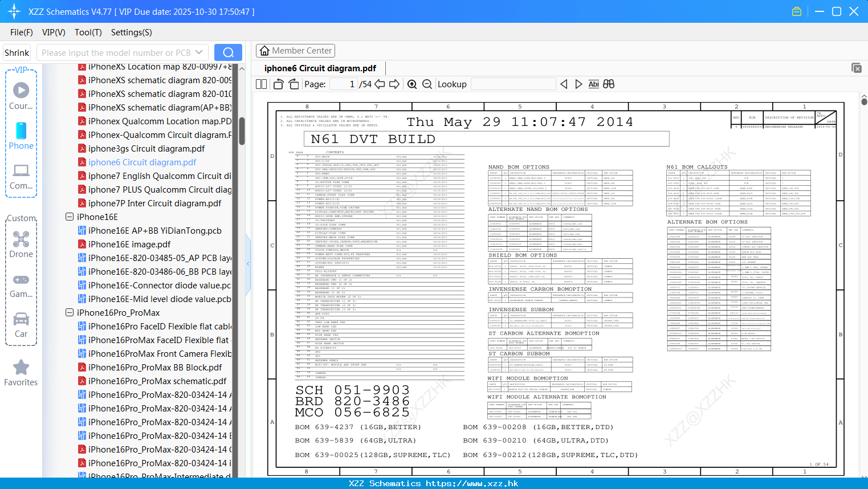Open iPhone16E-820-03486-06_BB PCB layer file
868x489 pixels.
160,271
